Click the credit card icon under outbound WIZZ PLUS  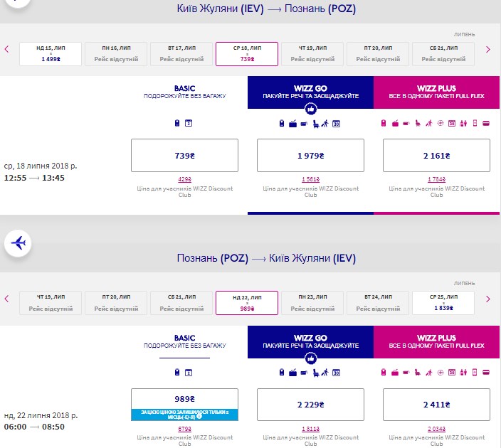click(485, 124)
